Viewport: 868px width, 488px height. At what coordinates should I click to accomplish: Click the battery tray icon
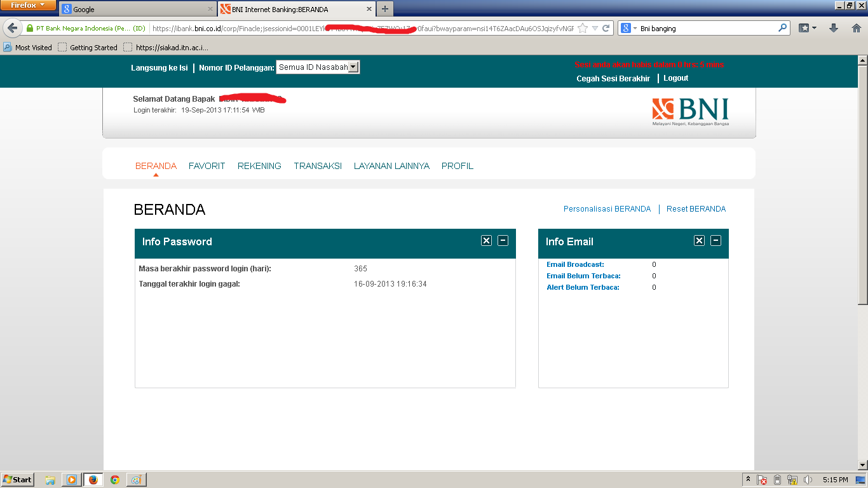(x=777, y=480)
